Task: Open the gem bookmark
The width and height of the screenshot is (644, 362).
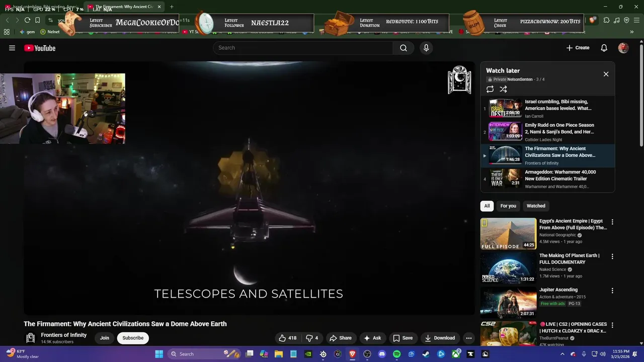Action: tap(27, 32)
